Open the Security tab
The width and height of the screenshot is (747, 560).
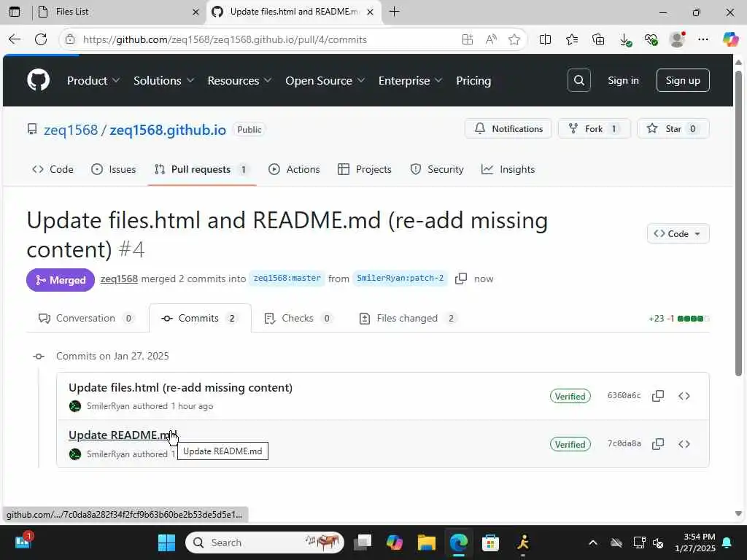[x=437, y=169]
